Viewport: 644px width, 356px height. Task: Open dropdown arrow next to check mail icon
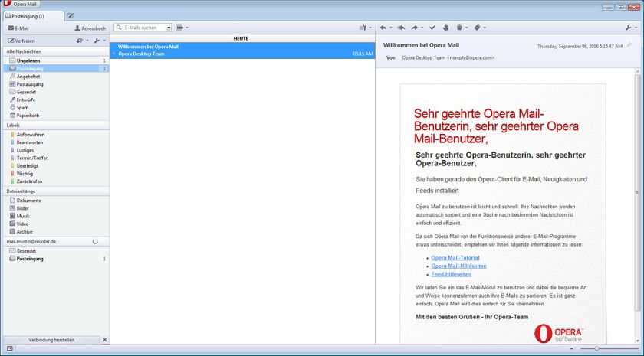pos(87,41)
